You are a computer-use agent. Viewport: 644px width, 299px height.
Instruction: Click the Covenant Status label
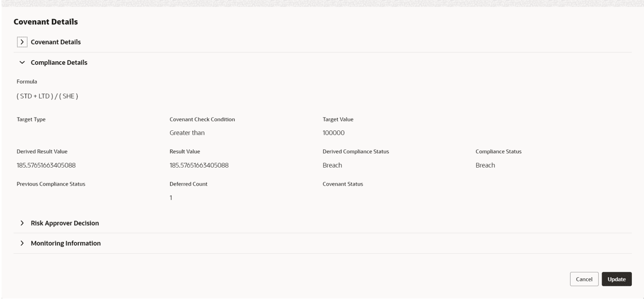point(343,184)
